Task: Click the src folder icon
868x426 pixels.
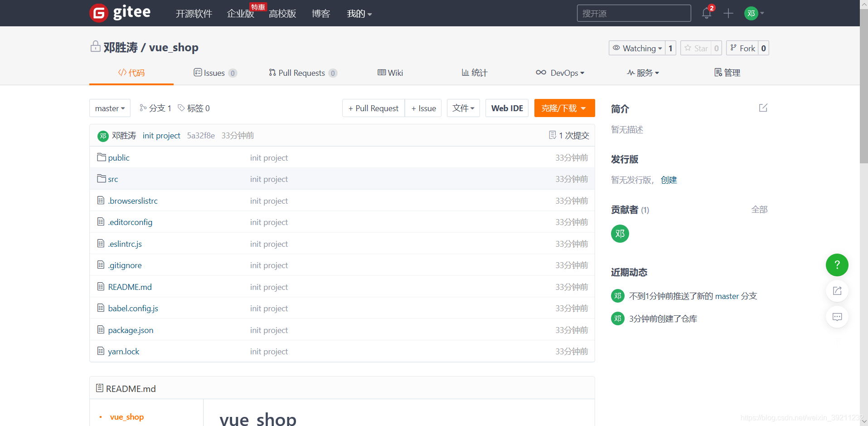Action: point(102,179)
